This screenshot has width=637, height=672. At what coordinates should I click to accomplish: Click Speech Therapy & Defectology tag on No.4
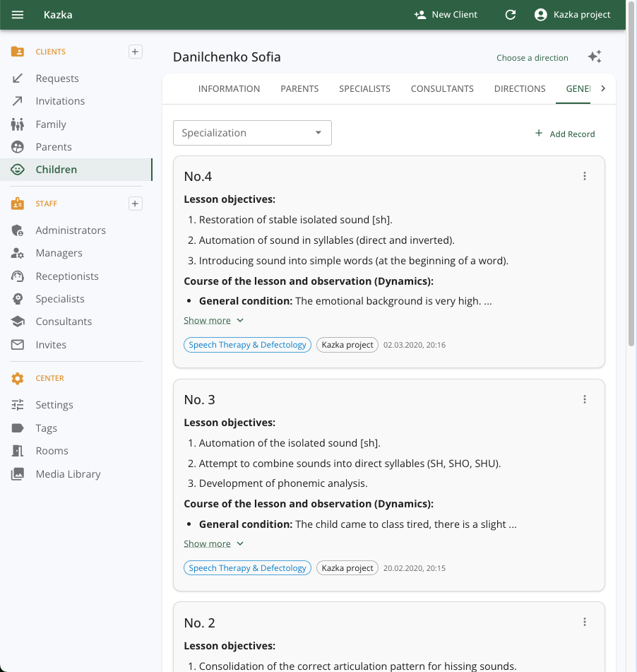[248, 345]
